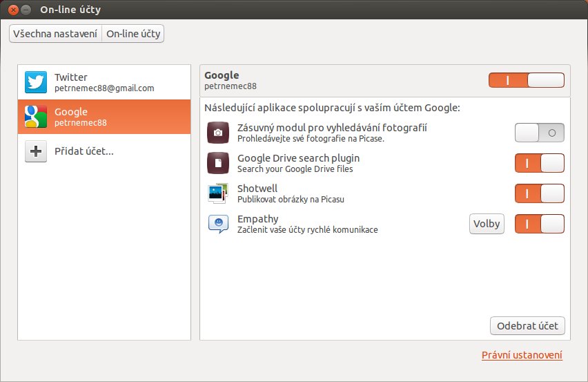Click the 'Shotwell' label text

[x=257, y=189]
